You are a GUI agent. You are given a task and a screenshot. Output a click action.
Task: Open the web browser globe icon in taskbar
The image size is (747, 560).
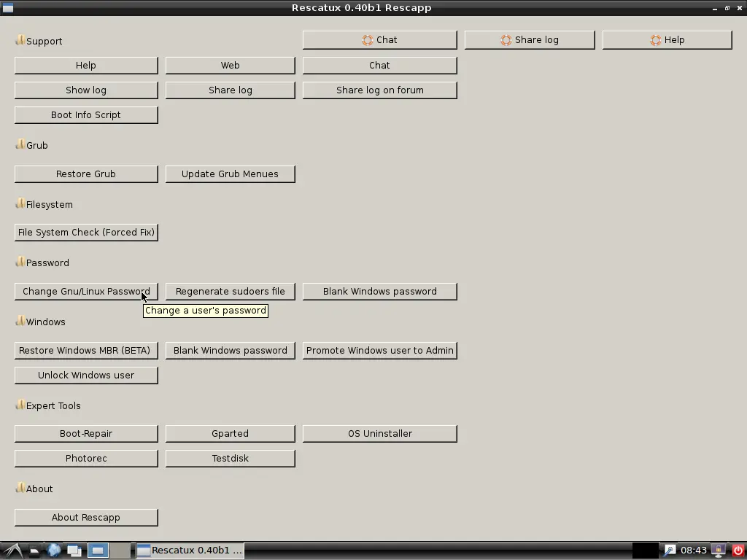coord(54,551)
